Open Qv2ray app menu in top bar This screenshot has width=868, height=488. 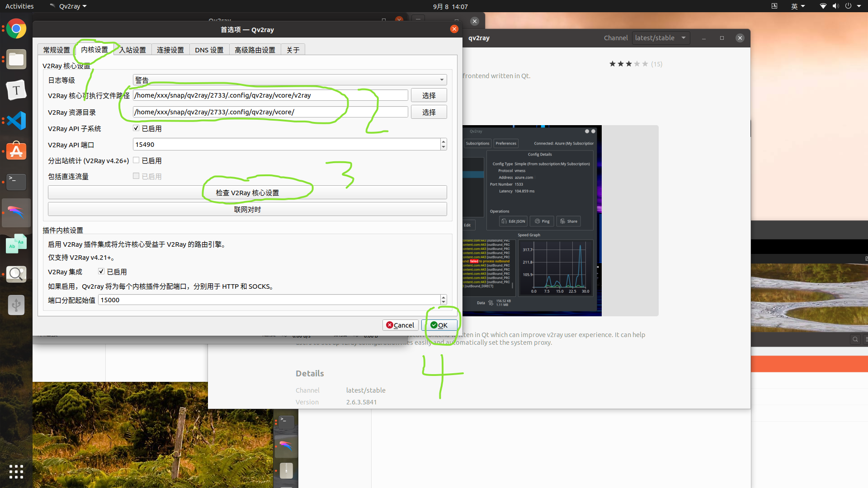point(69,6)
